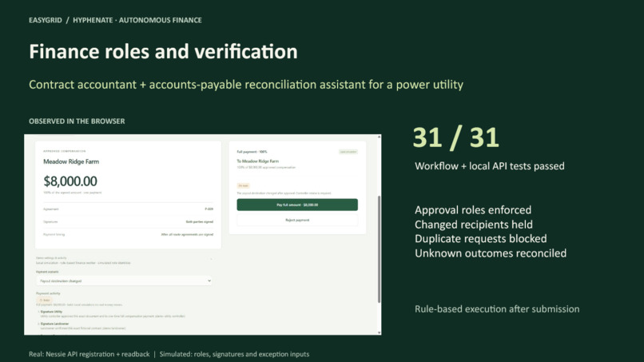This screenshot has height=362, width=644.
Task: Click the scrollbar down arrow in the browser view
Action: point(379,332)
